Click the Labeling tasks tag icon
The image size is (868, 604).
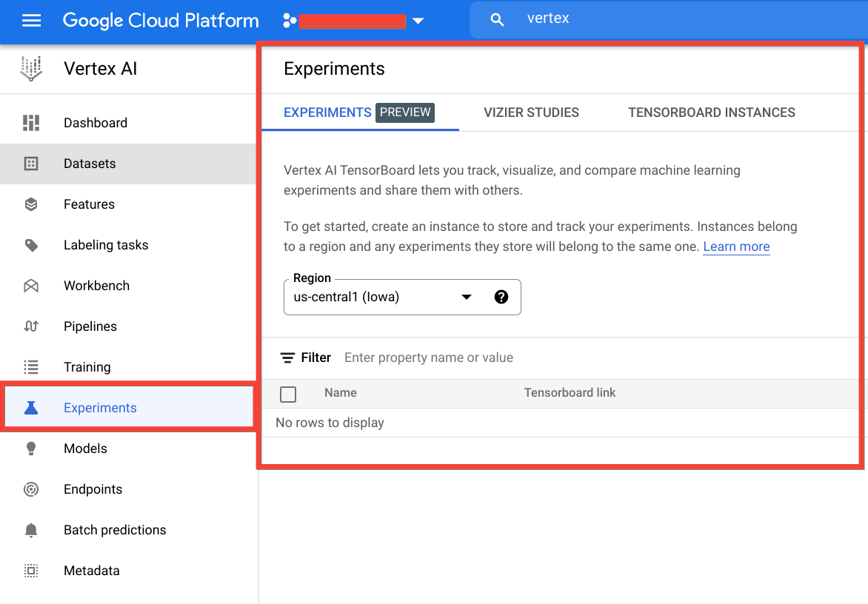31,245
